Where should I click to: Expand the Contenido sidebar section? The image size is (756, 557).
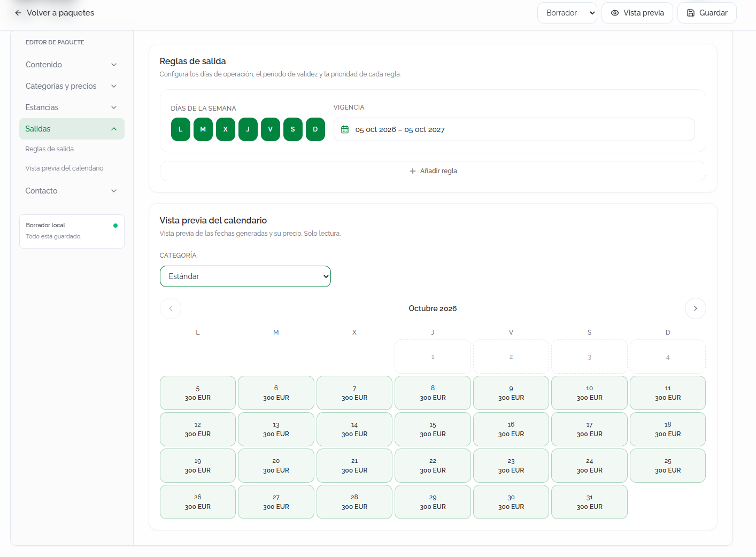[x=72, y=65]
